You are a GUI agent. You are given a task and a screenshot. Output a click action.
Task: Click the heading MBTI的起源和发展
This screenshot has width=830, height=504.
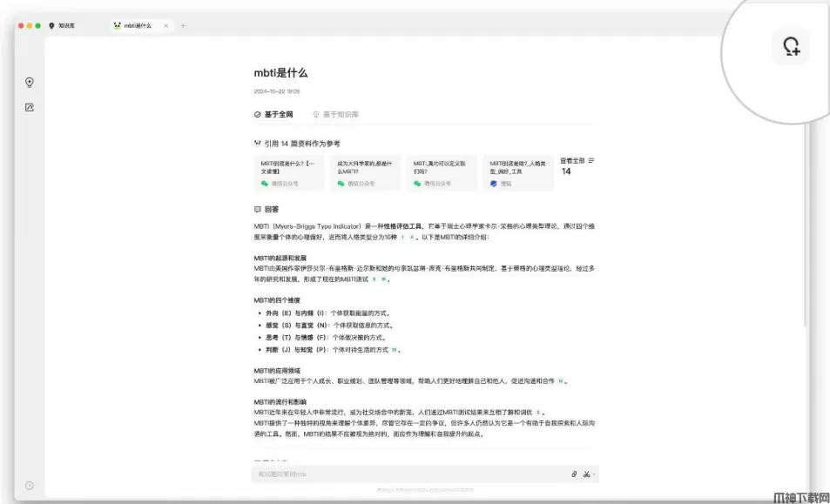[280, 258]
